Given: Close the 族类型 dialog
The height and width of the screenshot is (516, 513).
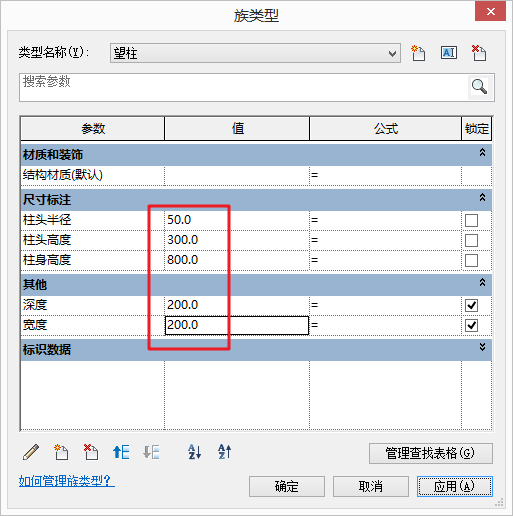Looking at the screenshot, I should point(490,11).
